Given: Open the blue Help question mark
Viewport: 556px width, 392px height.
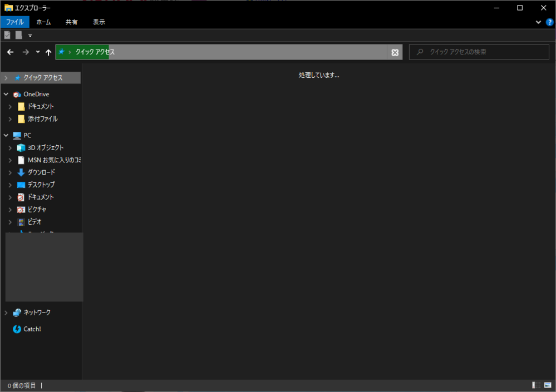Looking at the screenshot, I should (549, 22).
